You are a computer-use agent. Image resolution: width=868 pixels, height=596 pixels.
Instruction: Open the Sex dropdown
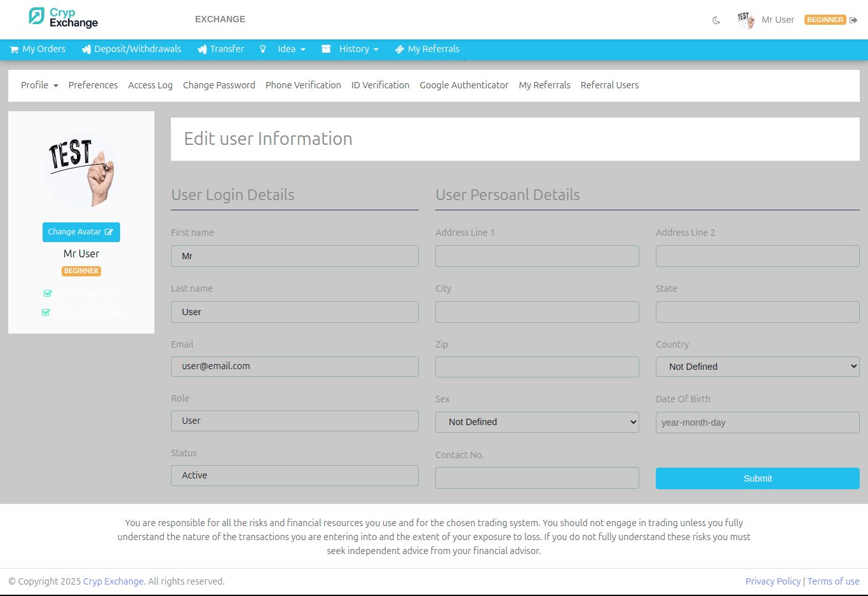pos(537,422)
